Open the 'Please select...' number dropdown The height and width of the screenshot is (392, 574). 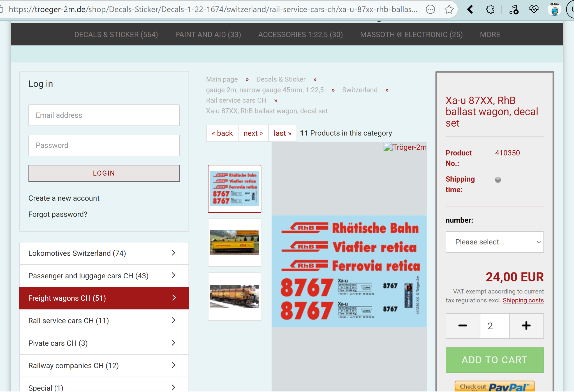pyautogui.click(x=494, y=242)
